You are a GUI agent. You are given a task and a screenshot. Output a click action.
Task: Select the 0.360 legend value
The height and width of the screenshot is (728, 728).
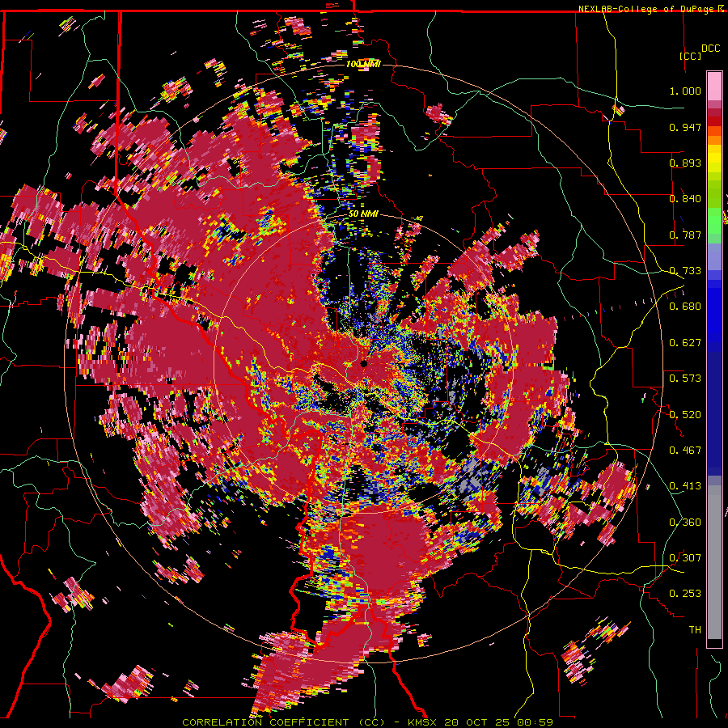coord(685,523)
